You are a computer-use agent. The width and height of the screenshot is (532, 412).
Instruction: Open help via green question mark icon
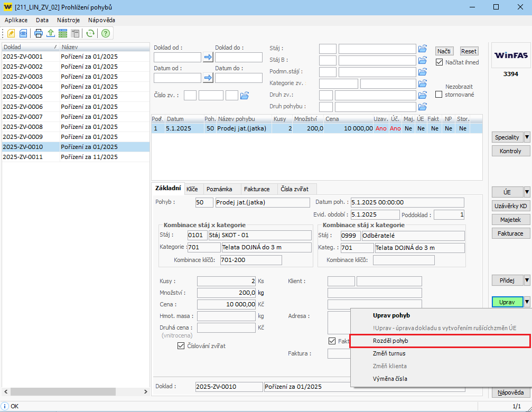click(106, 33)
